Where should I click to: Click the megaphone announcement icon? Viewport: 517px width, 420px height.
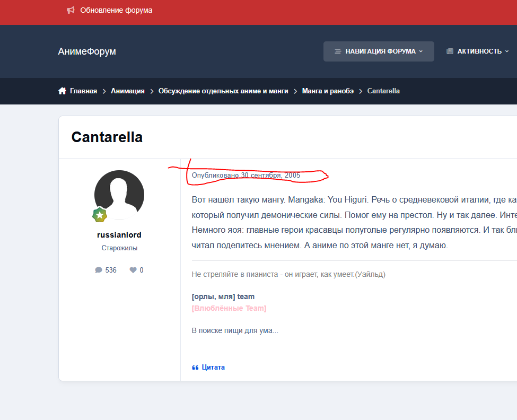[x=71, y=10]
